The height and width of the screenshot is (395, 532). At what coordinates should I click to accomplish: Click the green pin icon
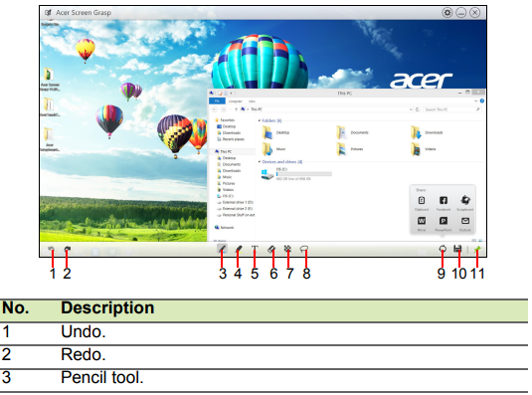(477, 250)
